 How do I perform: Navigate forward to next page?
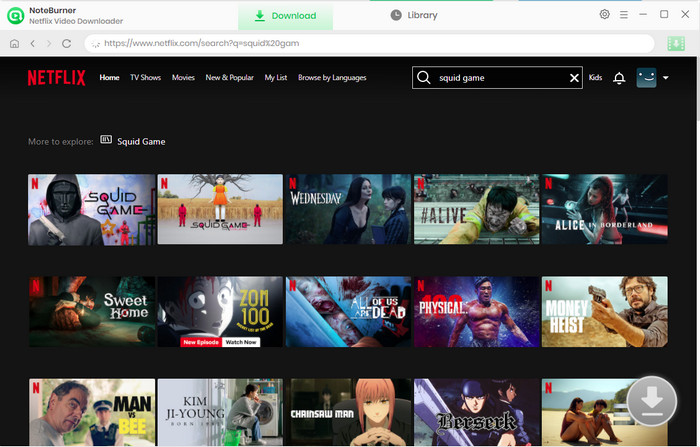click(x=49, y=43)
